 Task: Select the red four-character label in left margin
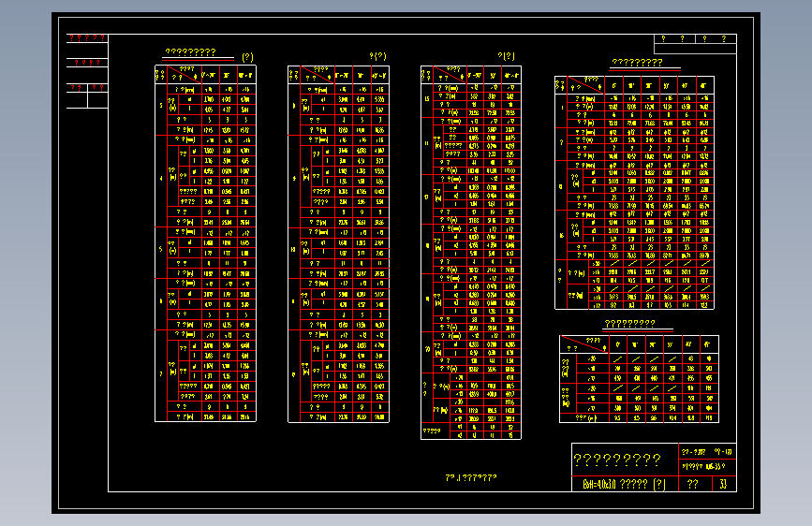click(x=87, y=63)
